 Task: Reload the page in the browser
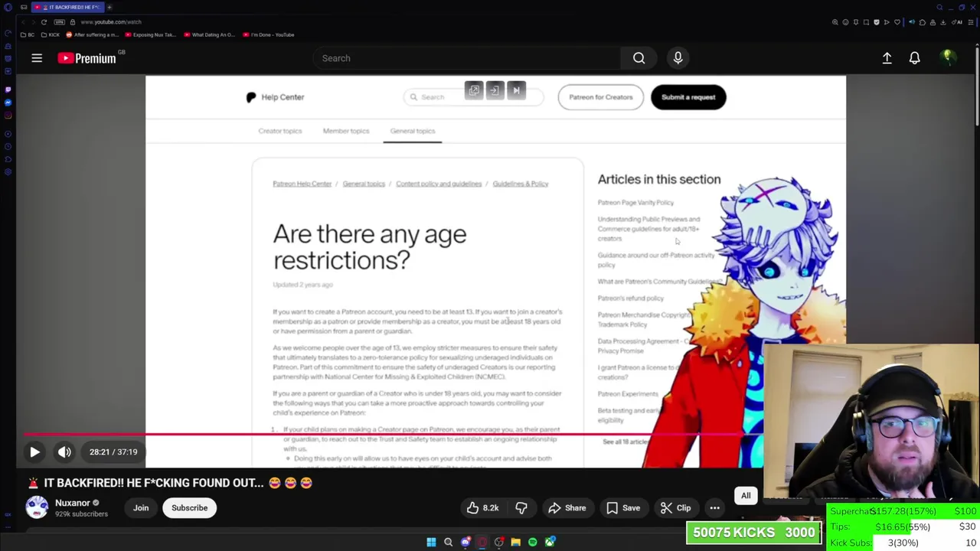44,22
